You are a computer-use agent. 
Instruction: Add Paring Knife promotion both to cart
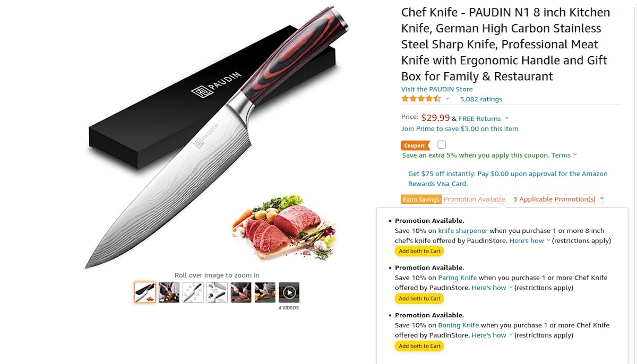point(419,299)
